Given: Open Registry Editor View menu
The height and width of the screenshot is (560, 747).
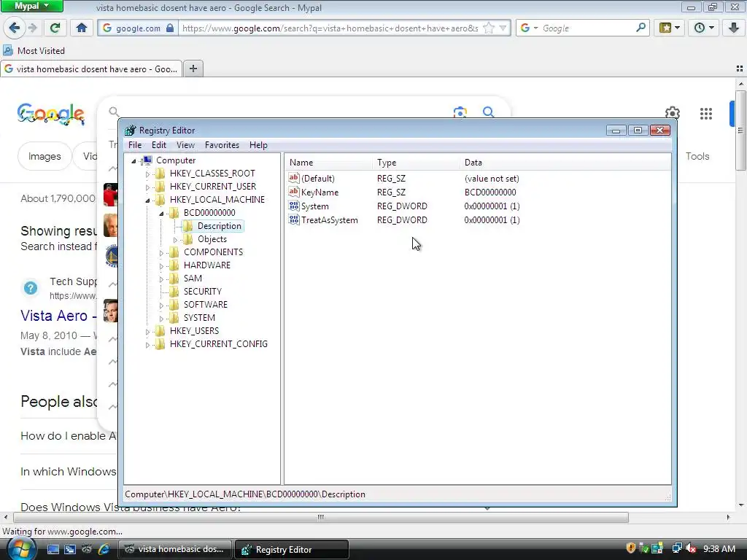Looking at the screenshot, I should pyautogui.click(x=185, y=145).
